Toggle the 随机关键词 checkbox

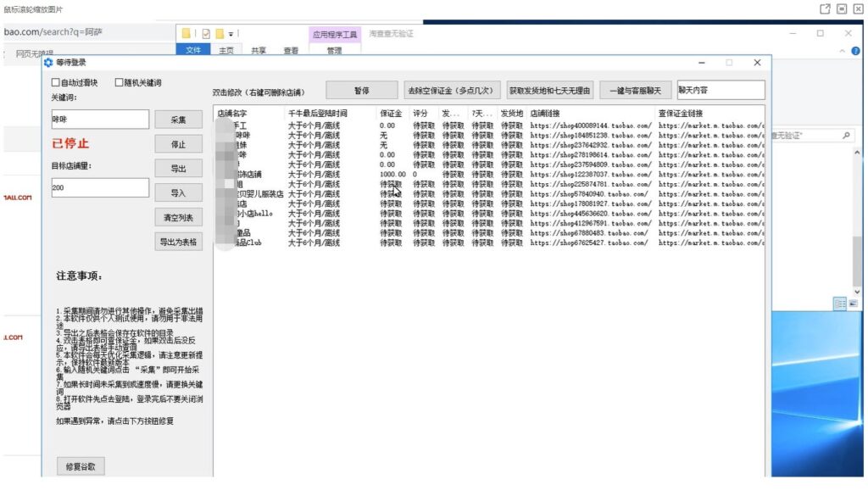click(x=119, y=83)
